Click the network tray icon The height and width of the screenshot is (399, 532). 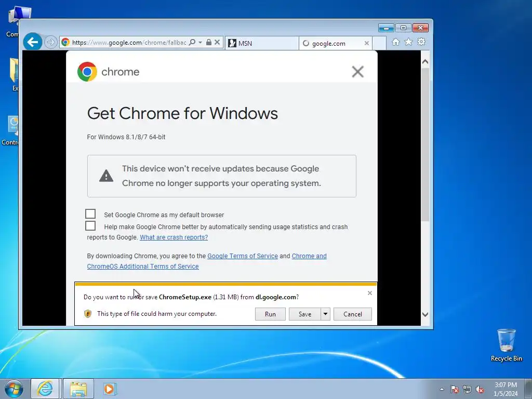pyautogui.click(x=467, y=389)
